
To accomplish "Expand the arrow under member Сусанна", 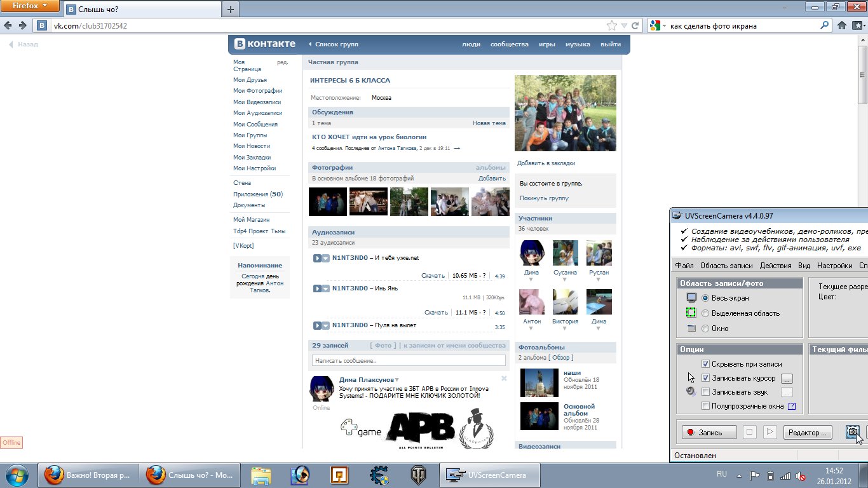I will (565, 280).
